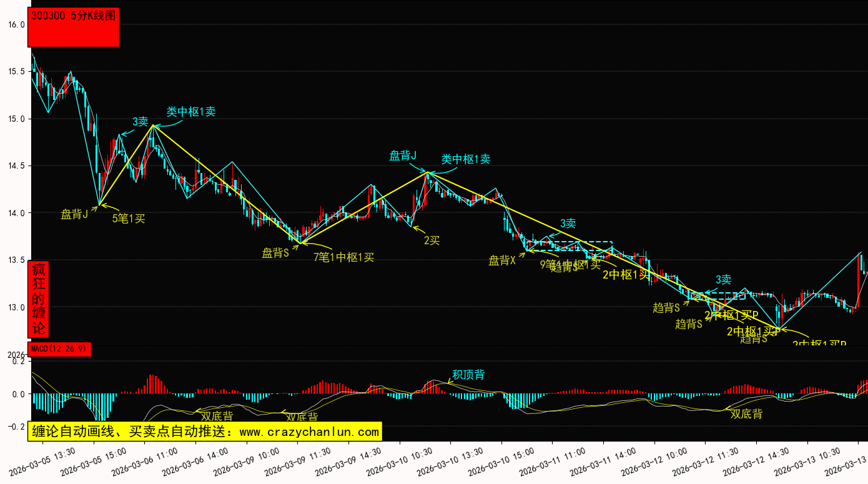Click the 7笔1中枢1买 buy signal label

(343, 257)
